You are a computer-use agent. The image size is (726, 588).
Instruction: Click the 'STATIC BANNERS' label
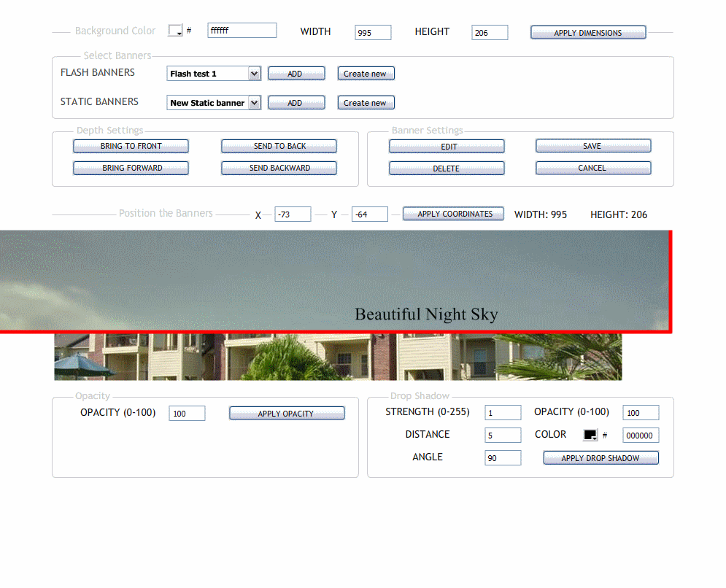click(99, 102)
